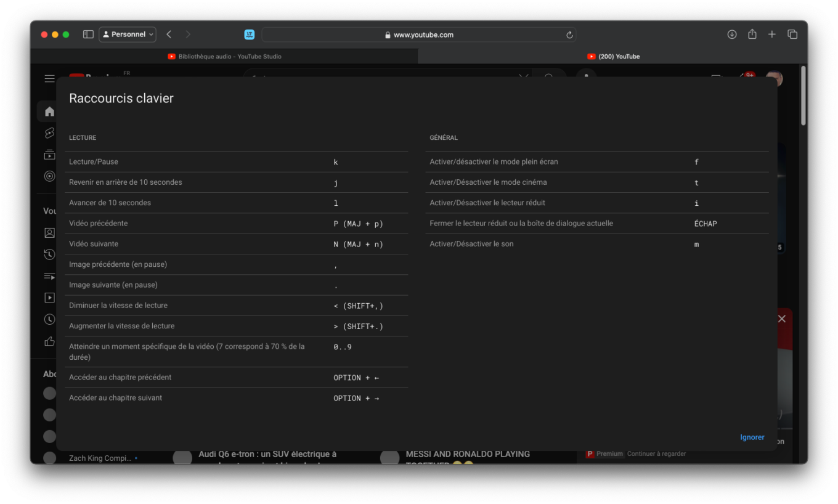
Task: Click Avancer de 10 secondes row
Action: pyautogui.click(x=237, y=203)
